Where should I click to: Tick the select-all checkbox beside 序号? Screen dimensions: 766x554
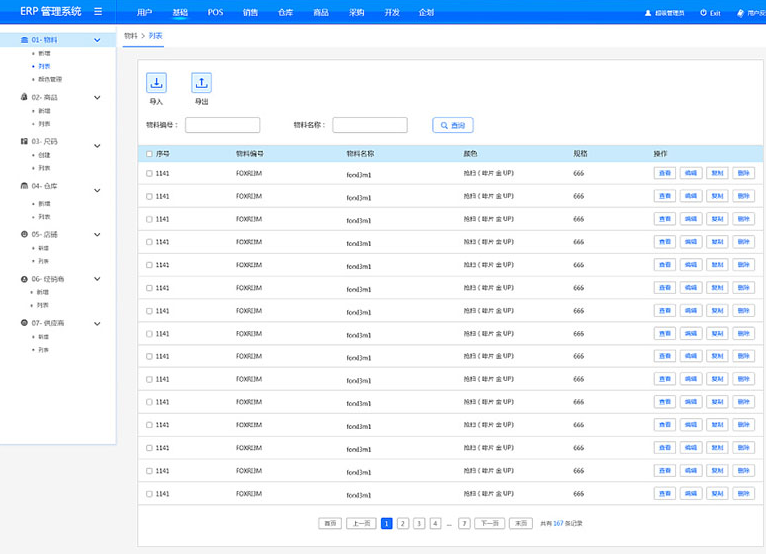[x=149, y=154]
